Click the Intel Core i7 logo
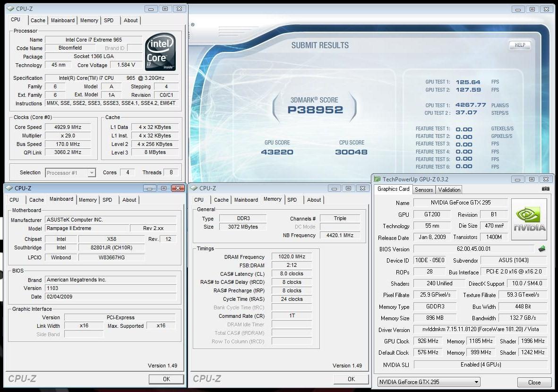Screen dimensions: 558x392 pyautogui.click(x=160, y=52)
